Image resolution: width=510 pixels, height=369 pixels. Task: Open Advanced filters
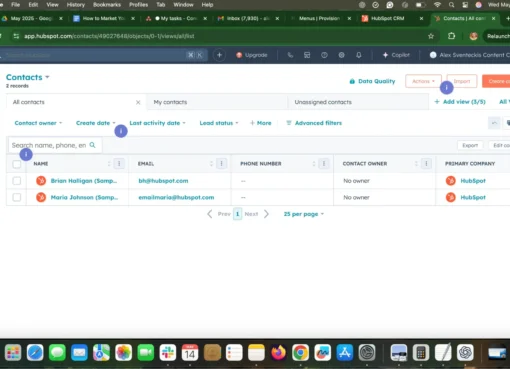[x=314, y=123]
